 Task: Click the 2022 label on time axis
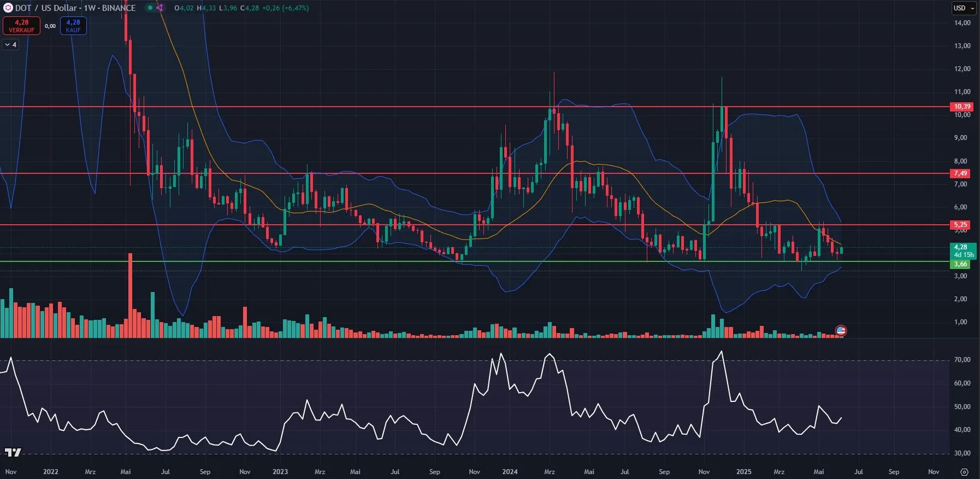point(50,472)
